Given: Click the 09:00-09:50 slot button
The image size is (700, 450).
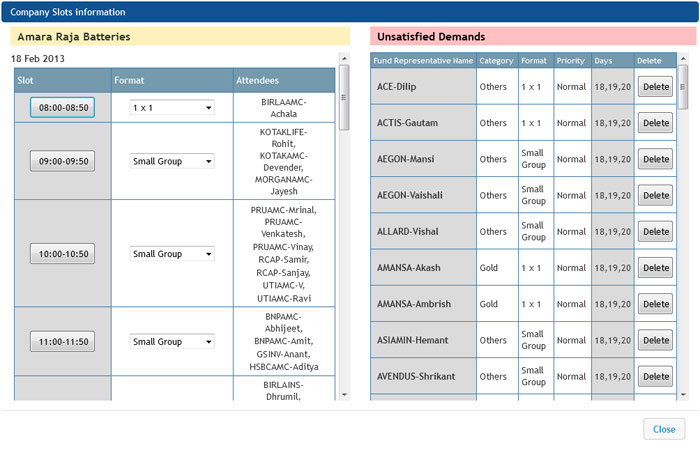Looking at the screenshot, I should [x=62, y=161].
